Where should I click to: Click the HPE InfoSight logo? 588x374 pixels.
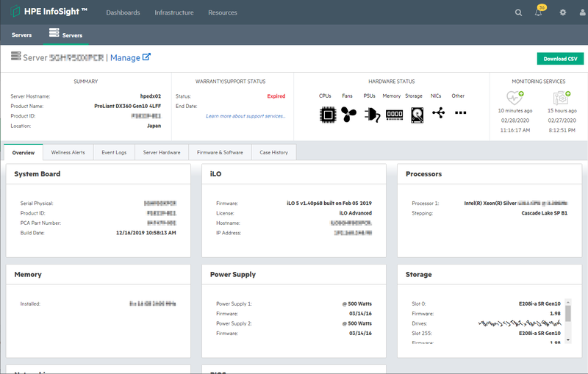tap(49, 12)
